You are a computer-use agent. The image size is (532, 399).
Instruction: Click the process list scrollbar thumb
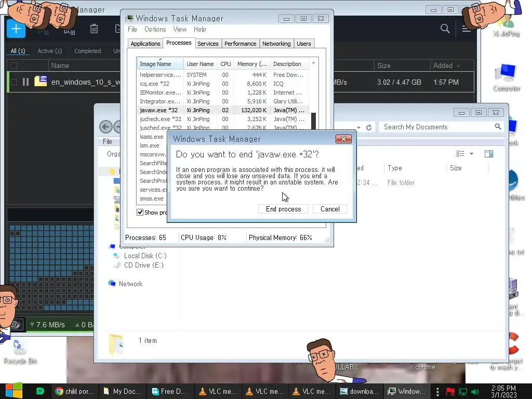(x=313, y=121)
